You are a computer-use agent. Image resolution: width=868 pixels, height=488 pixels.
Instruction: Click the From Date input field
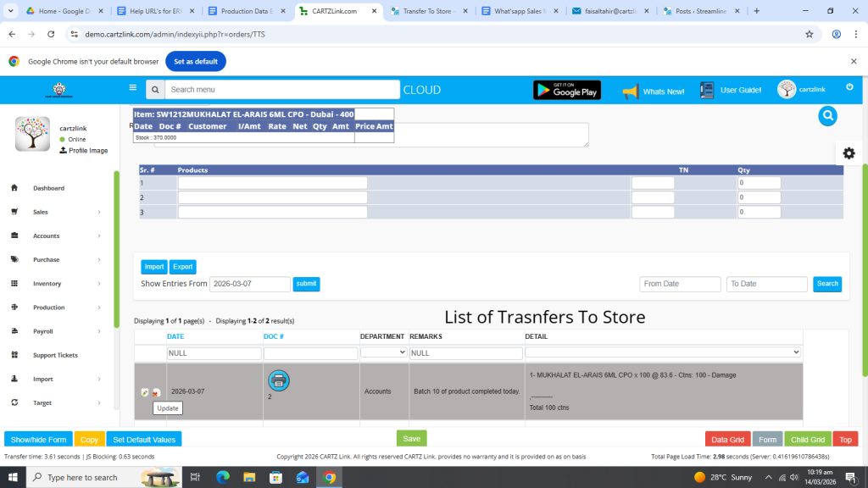tap(680, 284)
